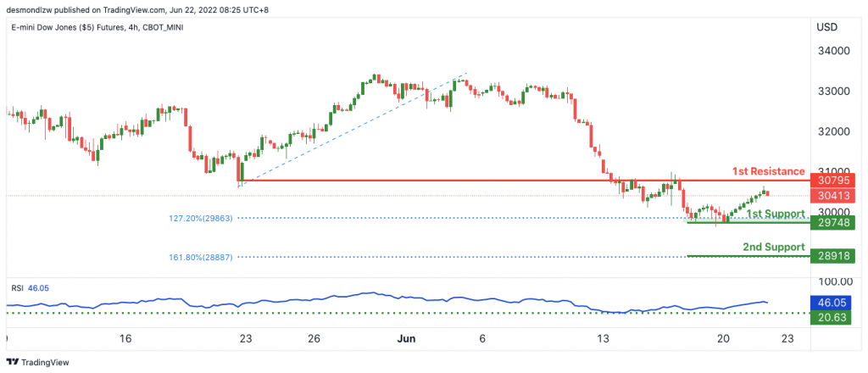This screenshot has width=868, height=373.
Task: Click the blue dashed trend line
Action: tap(354, 126)
